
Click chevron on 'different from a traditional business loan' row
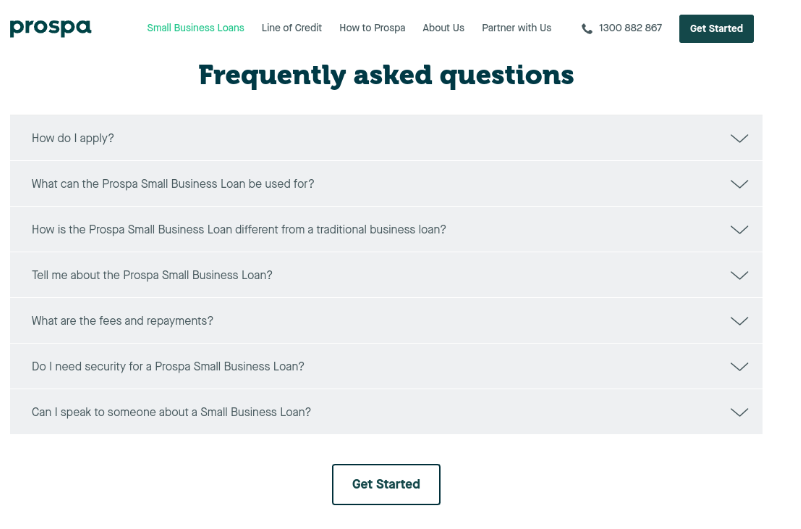[739, 230]
